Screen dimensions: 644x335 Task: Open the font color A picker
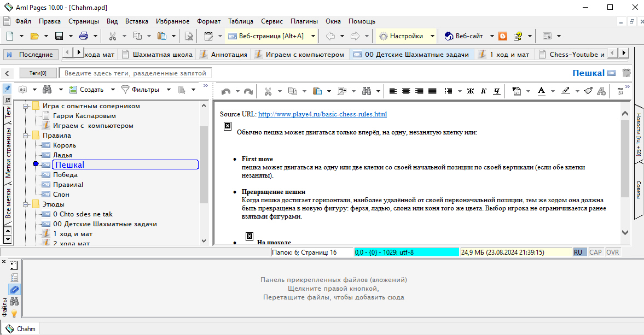tap(541, 91)
